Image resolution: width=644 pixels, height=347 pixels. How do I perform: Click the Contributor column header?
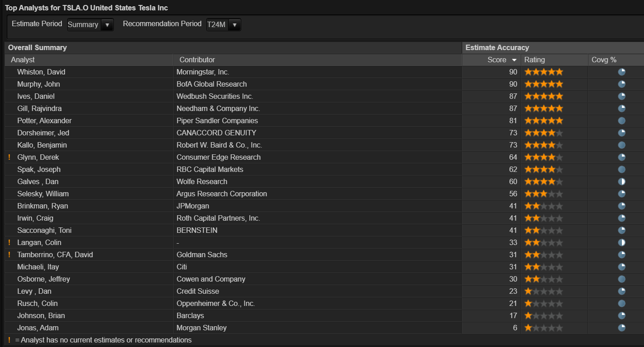tap(197, 60)
